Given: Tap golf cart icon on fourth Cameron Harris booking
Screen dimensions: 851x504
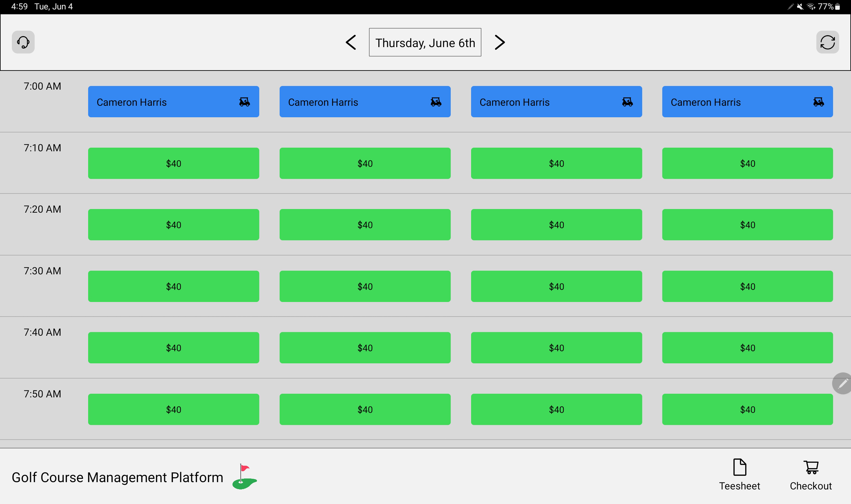Looking at the screenshot, I should [819, 102].
